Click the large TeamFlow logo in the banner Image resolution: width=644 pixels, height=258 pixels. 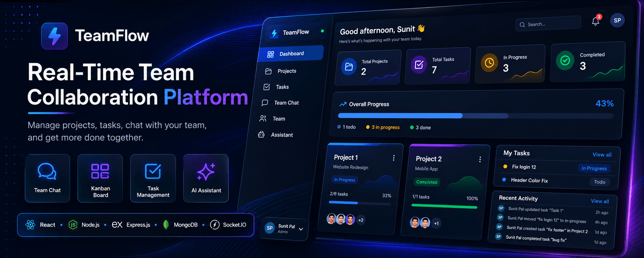point(55,36)
